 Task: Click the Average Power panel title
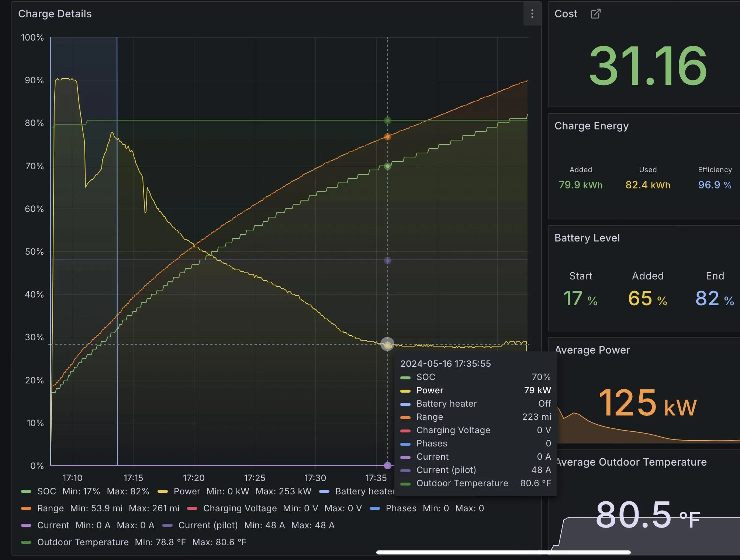pyautogui.click(x=592, y=350)
